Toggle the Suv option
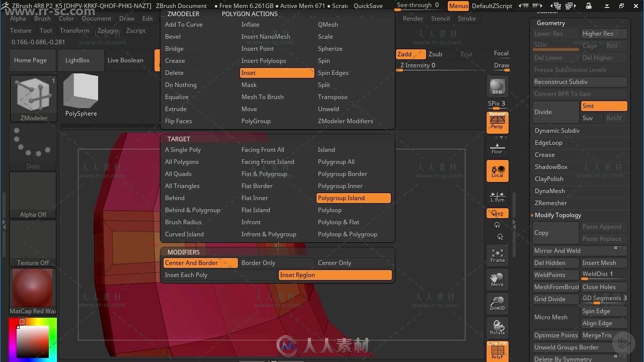 tap(592, 118)
